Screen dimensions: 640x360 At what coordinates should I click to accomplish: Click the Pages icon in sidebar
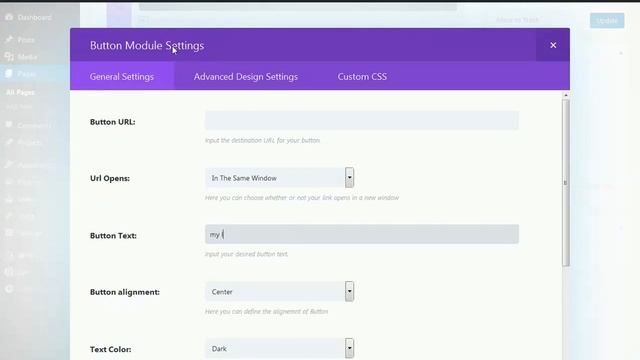tap(9, 73)
